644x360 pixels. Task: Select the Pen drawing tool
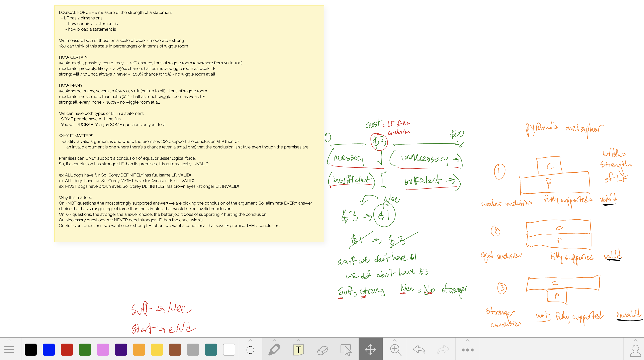coord(274,350)
